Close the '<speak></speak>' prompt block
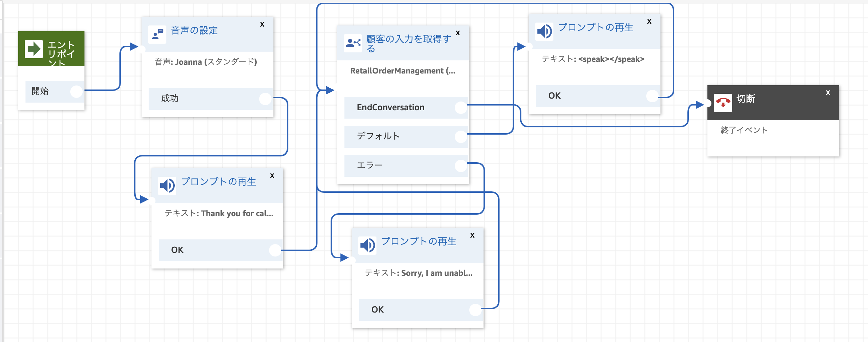Image resolution: width=868 pixels, height=342 pixels. tap(649, 21)
